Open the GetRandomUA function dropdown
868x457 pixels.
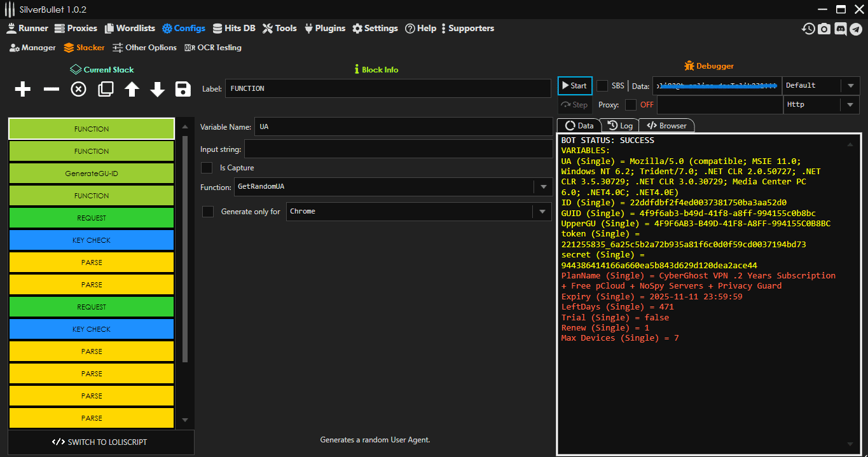pyautogui.click(x=544, y=187)
